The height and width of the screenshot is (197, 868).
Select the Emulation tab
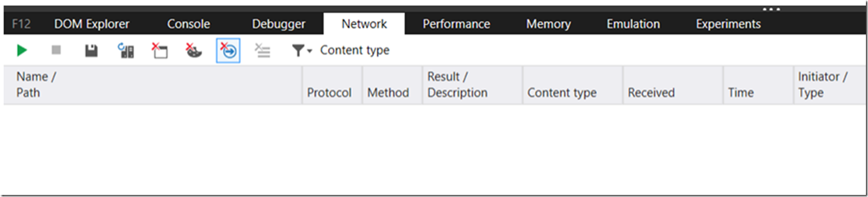point(633,24)
